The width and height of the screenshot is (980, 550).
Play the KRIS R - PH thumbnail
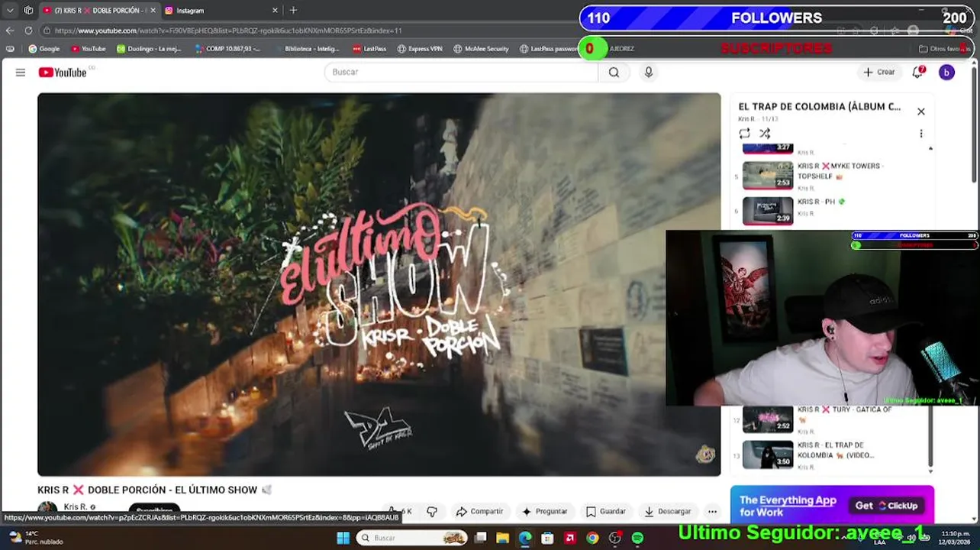click(x=768, y=211)
